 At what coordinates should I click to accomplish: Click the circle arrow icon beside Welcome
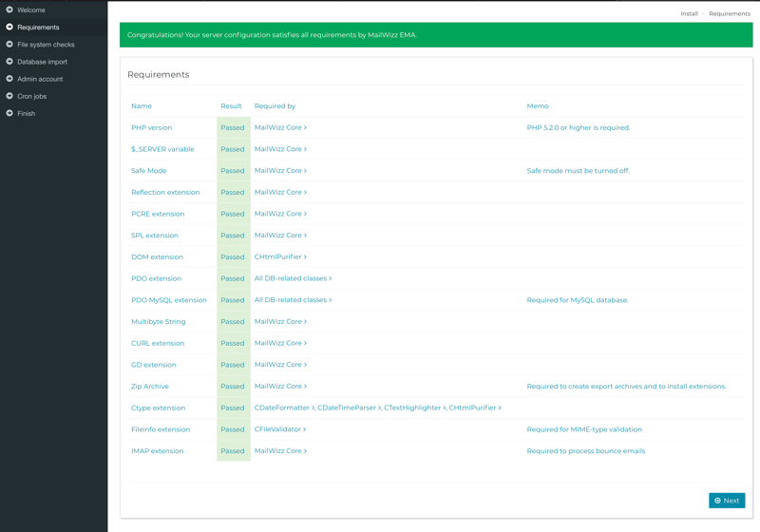click(9, 9)
